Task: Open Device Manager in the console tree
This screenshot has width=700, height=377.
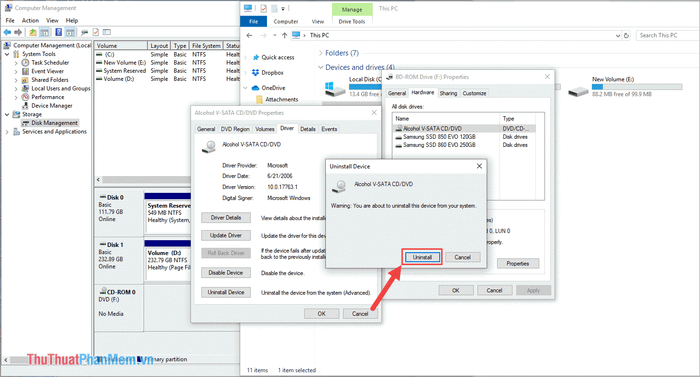Action: pyautogui.click(x=51, y=105)
